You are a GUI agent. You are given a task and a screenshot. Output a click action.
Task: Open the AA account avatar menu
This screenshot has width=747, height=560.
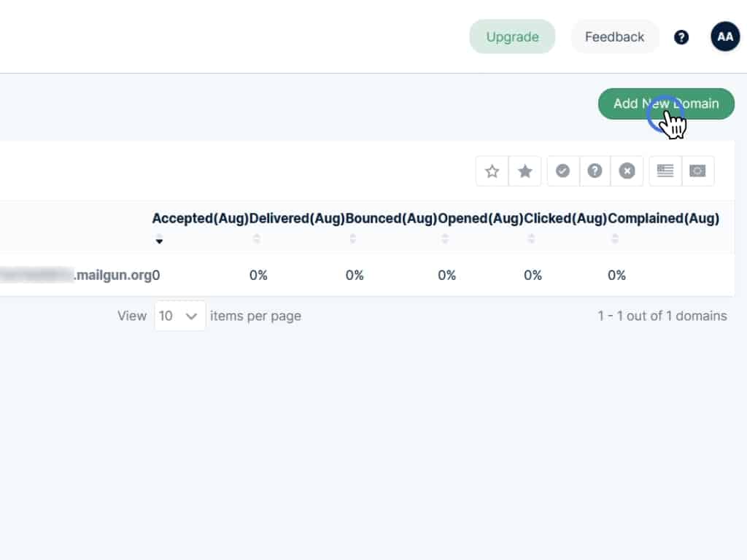pyautogui.click(x=725, y=36)
